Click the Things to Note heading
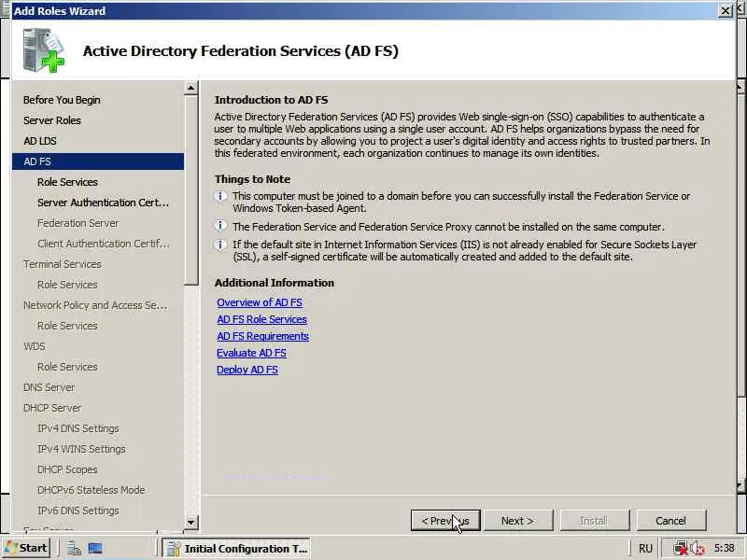 (252, 179)
